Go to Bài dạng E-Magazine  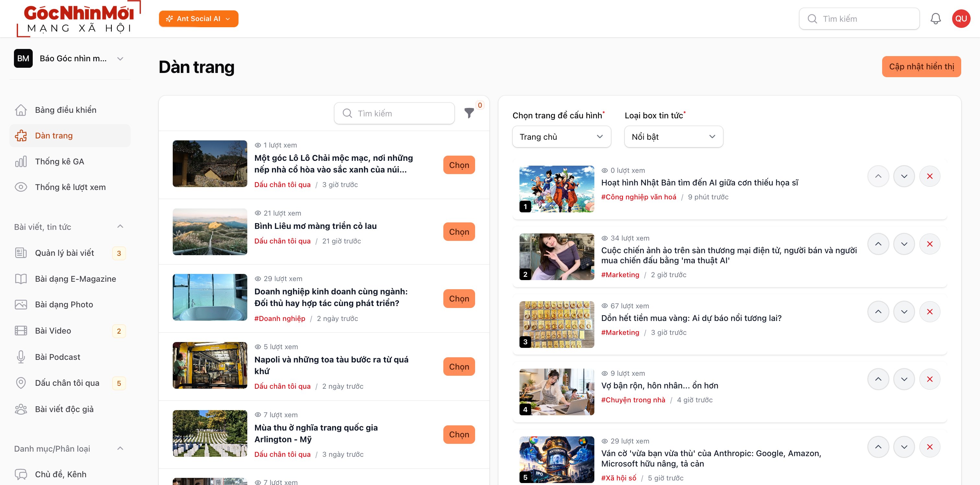(x=70, y=279)
